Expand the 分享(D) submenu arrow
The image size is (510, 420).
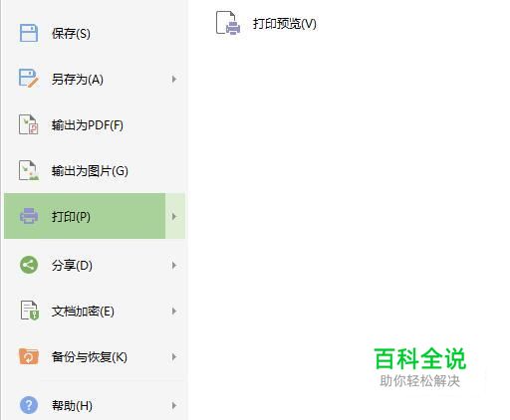[x=174, y=266]
